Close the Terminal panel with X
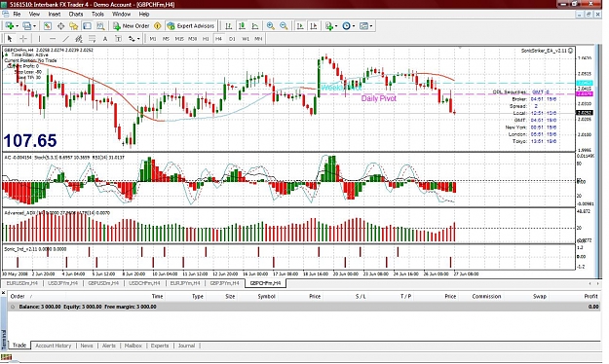 [4, 292]
